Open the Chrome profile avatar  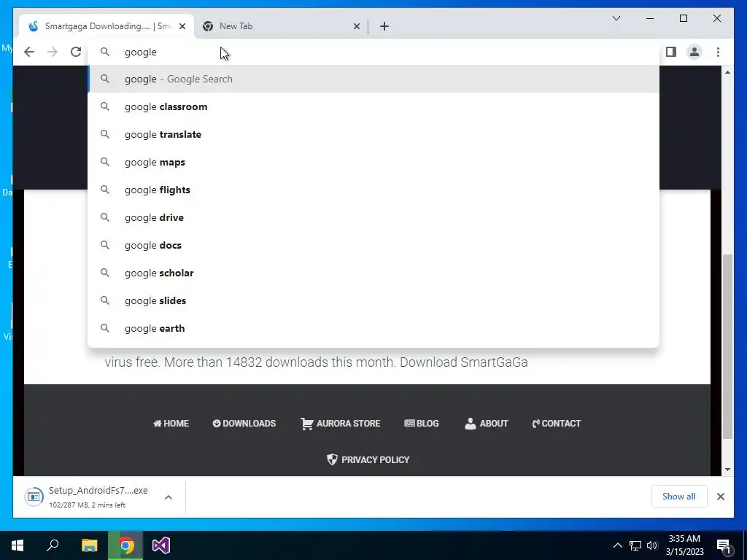pyautogui.click(x=694, y=52)
